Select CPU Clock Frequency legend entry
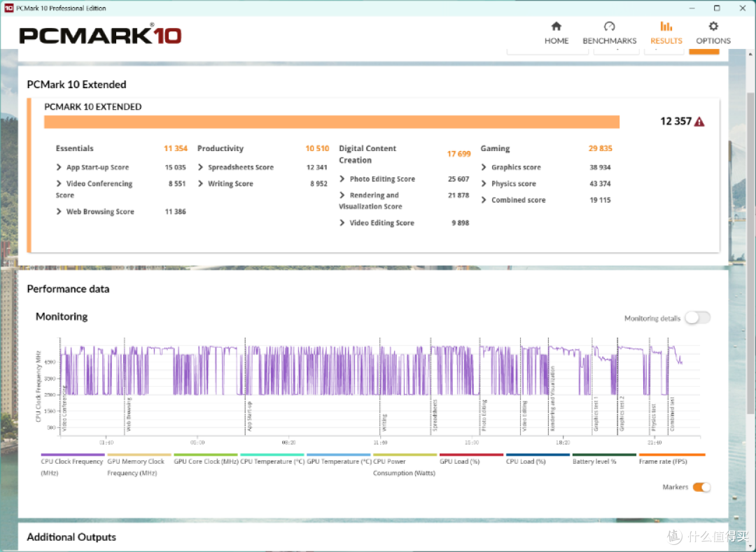Viewport: 756px width, 552px height. (x=72, y=465)
